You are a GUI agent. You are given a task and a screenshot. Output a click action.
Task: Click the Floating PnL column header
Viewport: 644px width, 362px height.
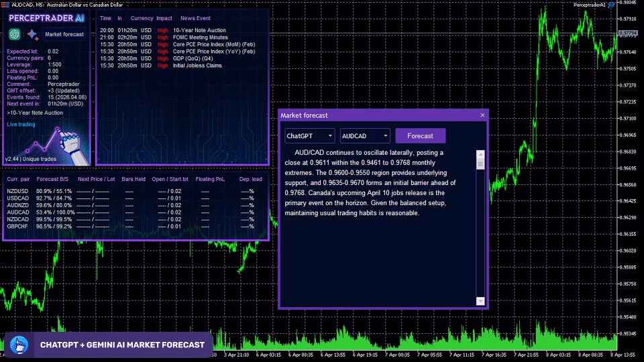coord(210,179)
